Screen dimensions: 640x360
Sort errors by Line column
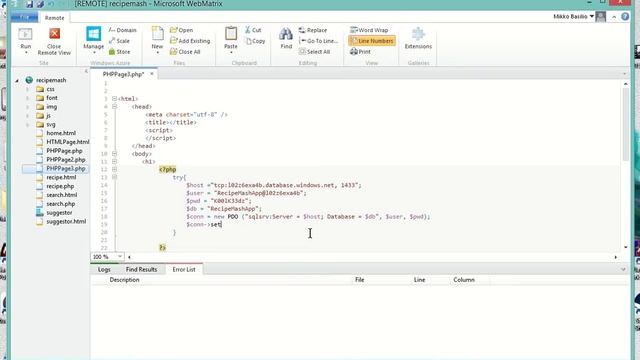point(420,280)
